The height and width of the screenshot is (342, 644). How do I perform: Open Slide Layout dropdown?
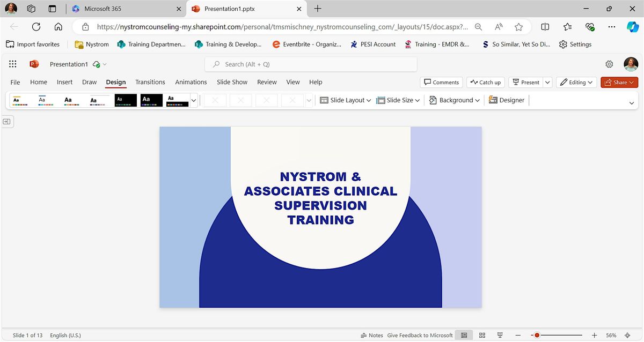pyautogui.click(x=346, y=100)
